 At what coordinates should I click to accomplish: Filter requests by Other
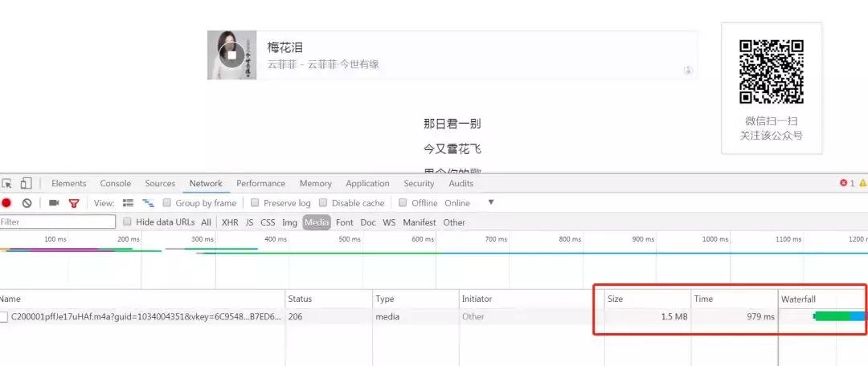[454, 222]
